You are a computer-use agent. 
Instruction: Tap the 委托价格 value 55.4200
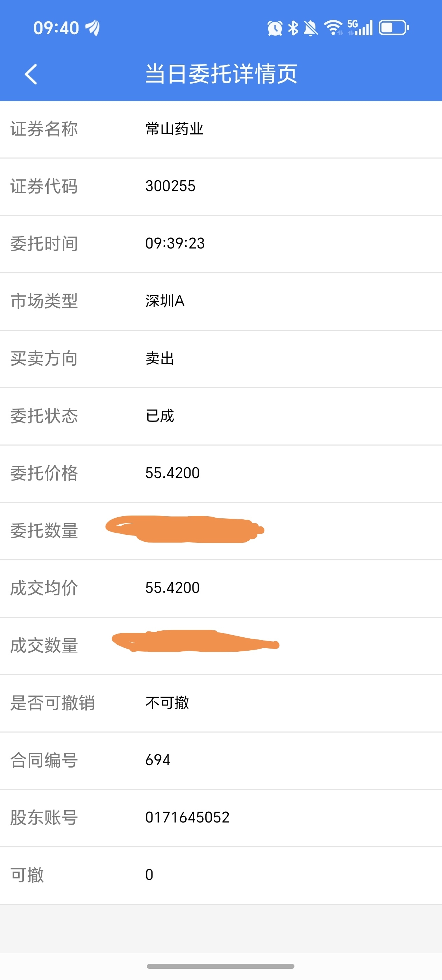pos(172,473)
